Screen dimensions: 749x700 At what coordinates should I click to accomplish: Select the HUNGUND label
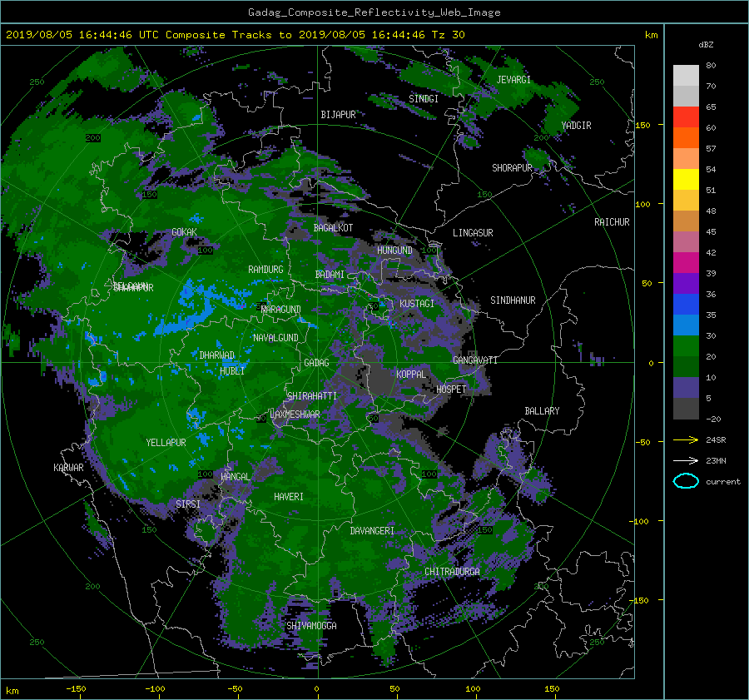coord(394,251)
